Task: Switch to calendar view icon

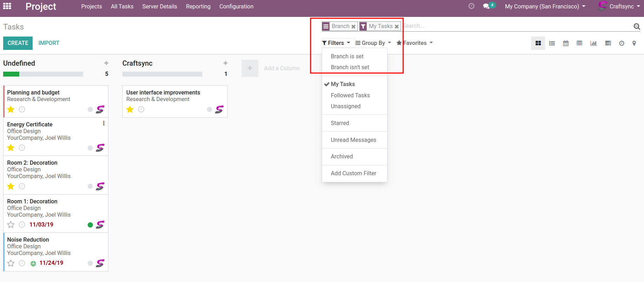Action: tap(566, 43)
